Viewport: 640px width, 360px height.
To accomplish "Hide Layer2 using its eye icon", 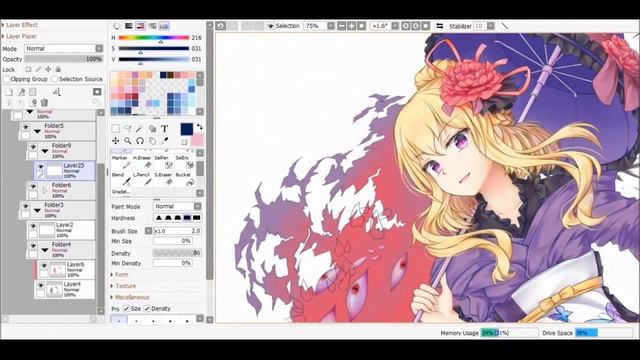I will coord(33,226).
